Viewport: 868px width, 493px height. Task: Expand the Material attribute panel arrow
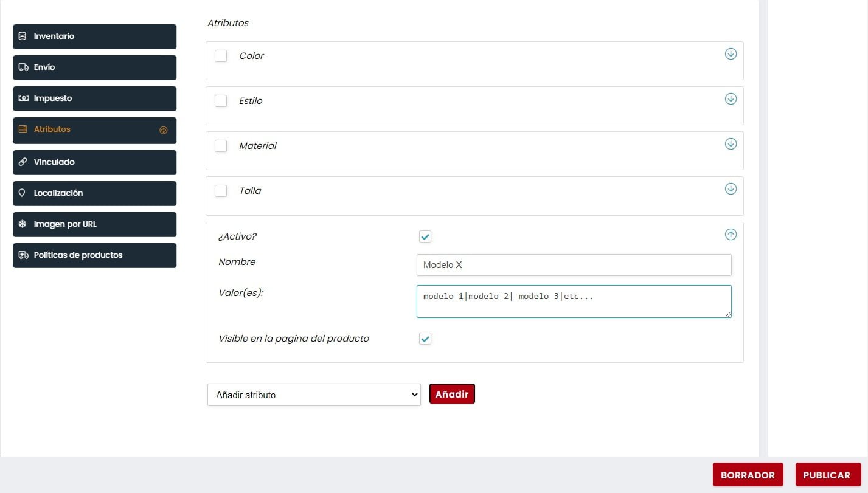pyautogui.click(x=731, y=143)
